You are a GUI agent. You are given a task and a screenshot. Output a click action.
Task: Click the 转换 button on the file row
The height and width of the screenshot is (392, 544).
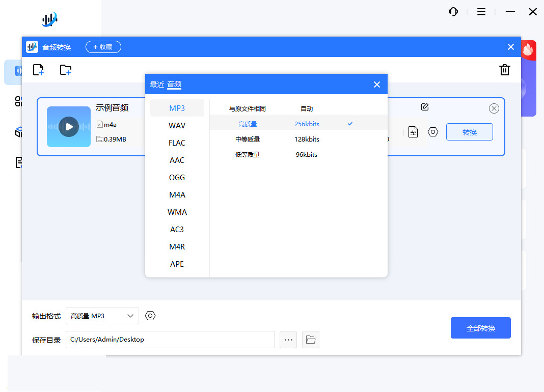point(469,131)
